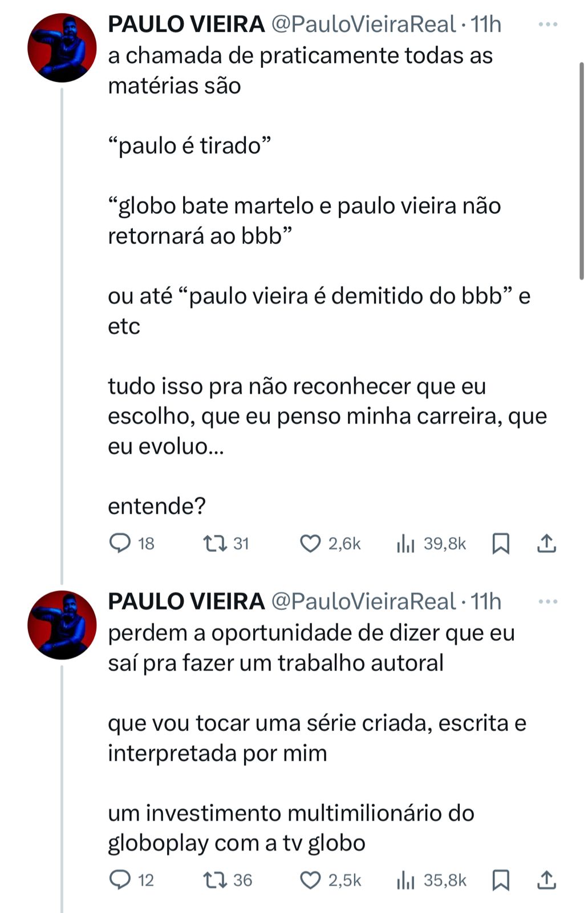Screen dimensions: 588x913
Task: Retweet the second tweet with 36 reposts
Action: pos(216,880)
